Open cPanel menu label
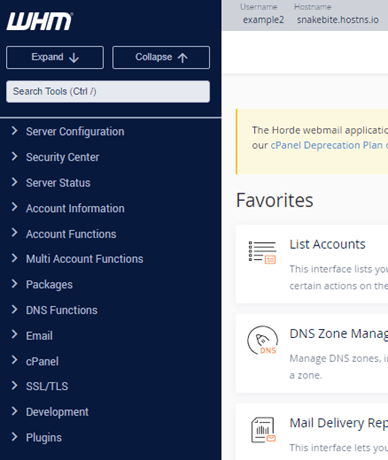Viewport: 388px width, 460px height. click(42, 361)
